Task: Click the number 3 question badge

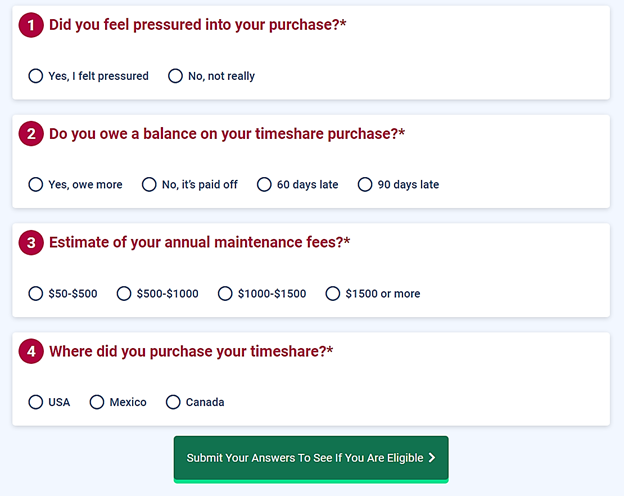Action: (x=31, y=243)
